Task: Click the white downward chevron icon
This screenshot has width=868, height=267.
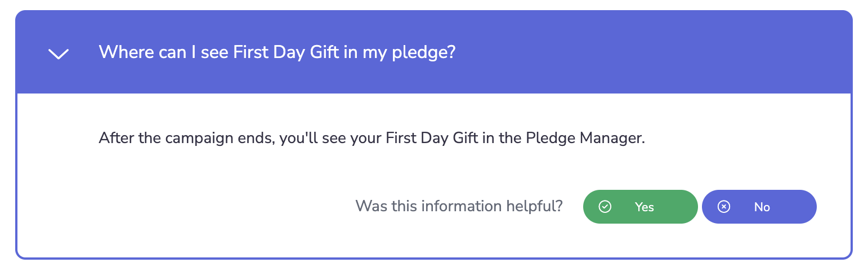Action: [x=59, y=54]
